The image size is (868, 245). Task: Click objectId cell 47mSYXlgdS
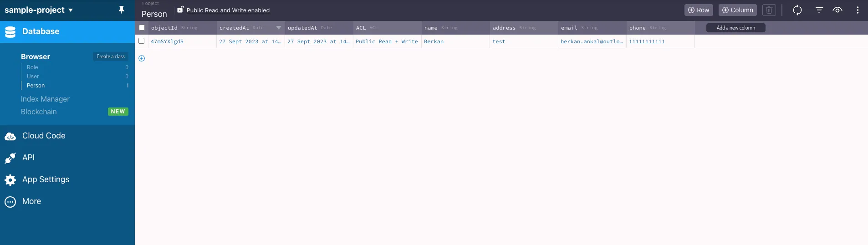pyautogui.click(x=182, y=41)
